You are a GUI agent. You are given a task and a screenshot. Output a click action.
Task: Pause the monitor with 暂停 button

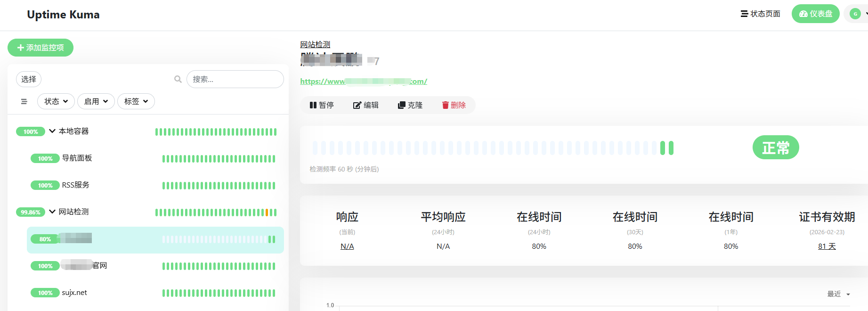point(322,105)
